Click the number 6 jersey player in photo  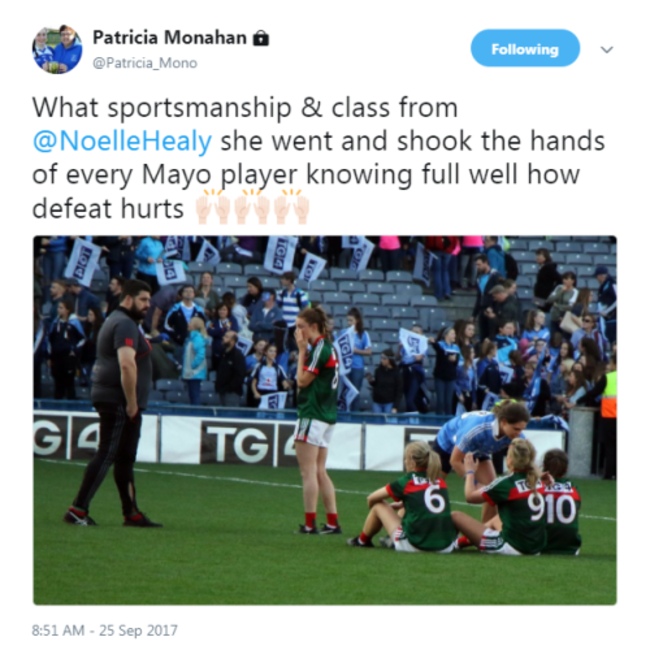click(x=408, y=500)
